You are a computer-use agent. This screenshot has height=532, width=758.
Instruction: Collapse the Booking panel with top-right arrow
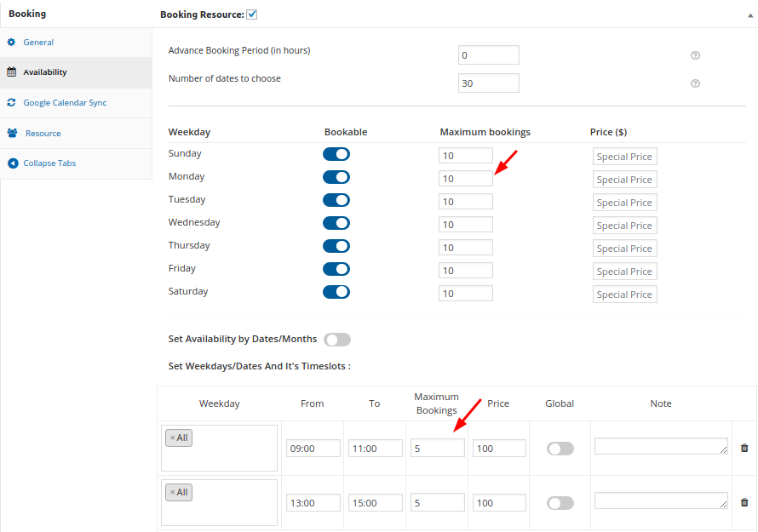click(x=749, y=15)
